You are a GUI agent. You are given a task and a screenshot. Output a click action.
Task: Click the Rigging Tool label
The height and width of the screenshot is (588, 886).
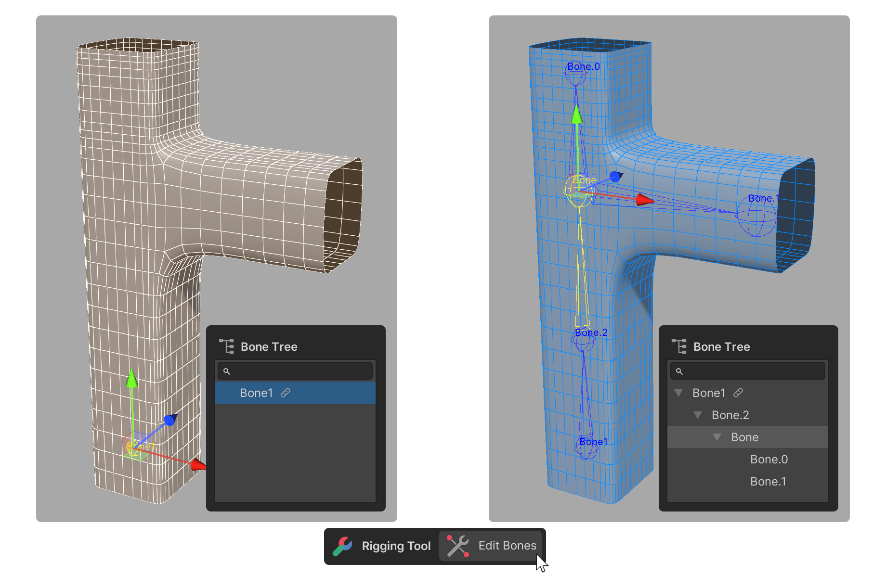[x=396, y=546]
